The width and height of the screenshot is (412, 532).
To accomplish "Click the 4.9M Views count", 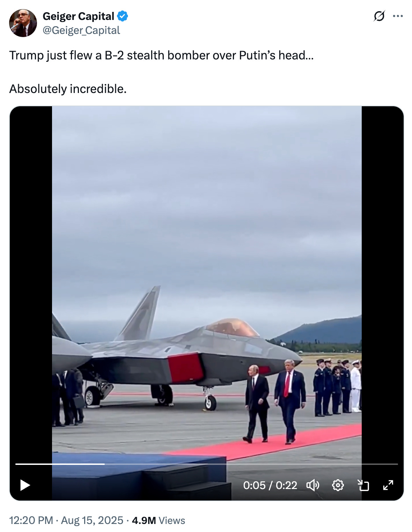I will pyautogui.click(x=159, y=520).
